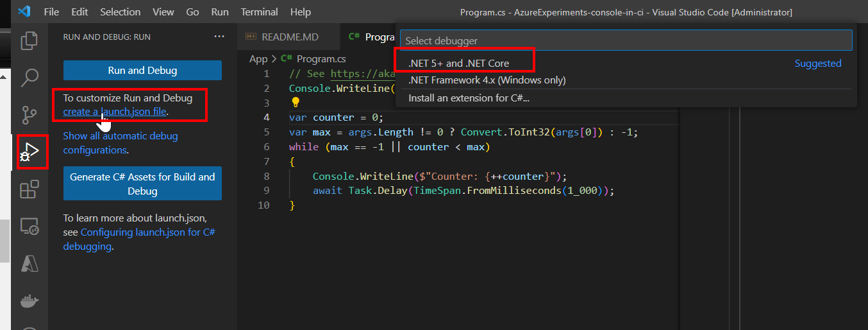Open the Help menu
The height and width of the screenshot is (330, 868).
[301, 12]
